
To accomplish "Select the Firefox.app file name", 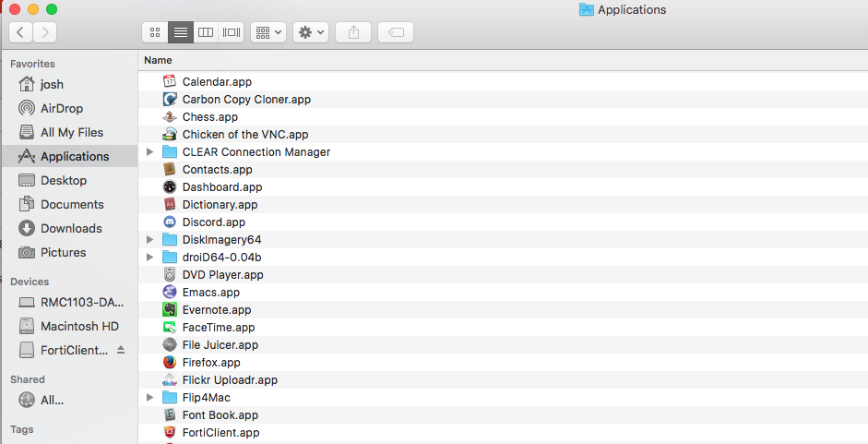I will (211, 363).
